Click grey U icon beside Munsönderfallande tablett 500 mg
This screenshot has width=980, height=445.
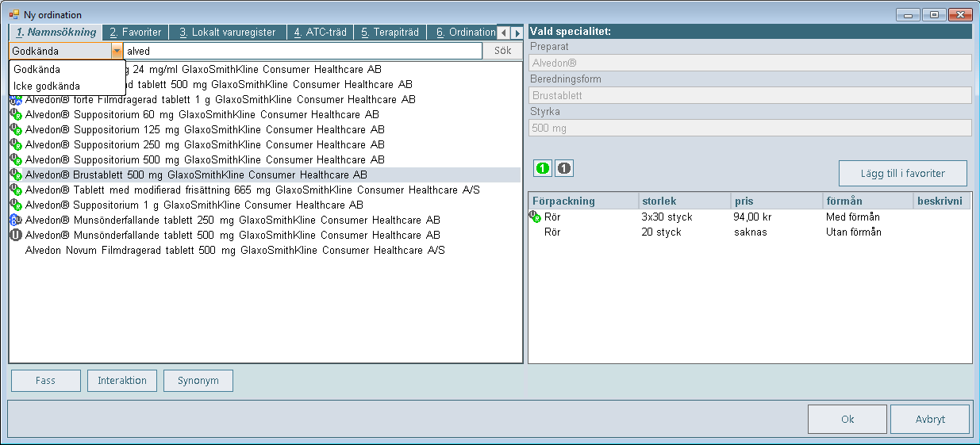(x=15, y=236)
